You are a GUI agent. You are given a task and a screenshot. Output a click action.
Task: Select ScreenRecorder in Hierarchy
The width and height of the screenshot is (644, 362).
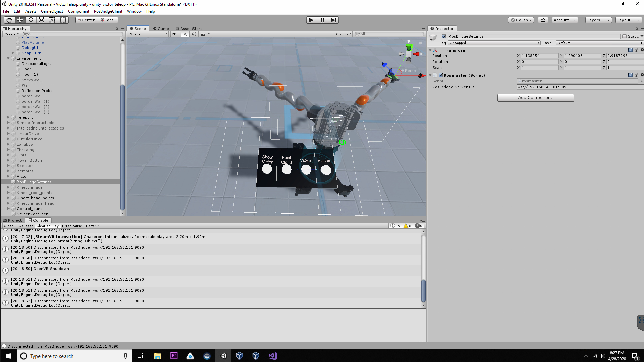pos(32,214)
